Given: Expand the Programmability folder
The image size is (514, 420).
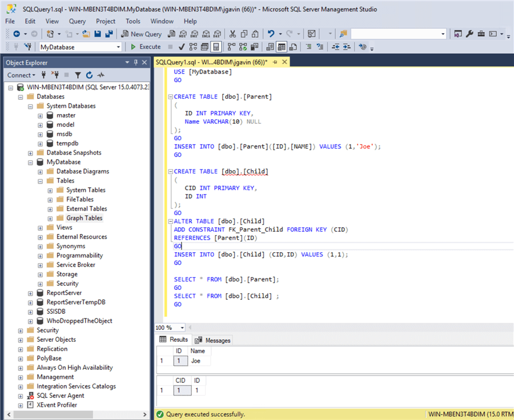Looking at the screenshot, I should [40, 256].
